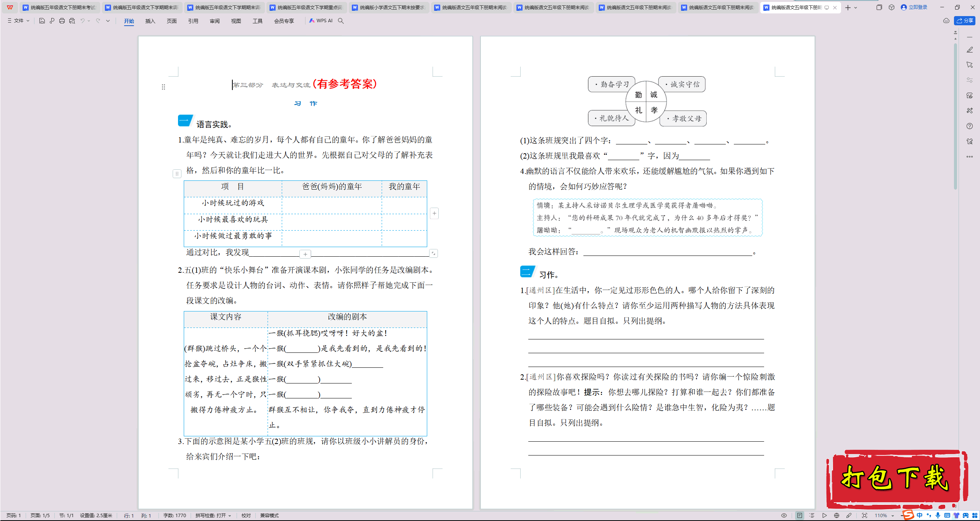Click the add column plus beside first table
The width and height of the screenshot is (980, 521).
click(x=434, y=213)
